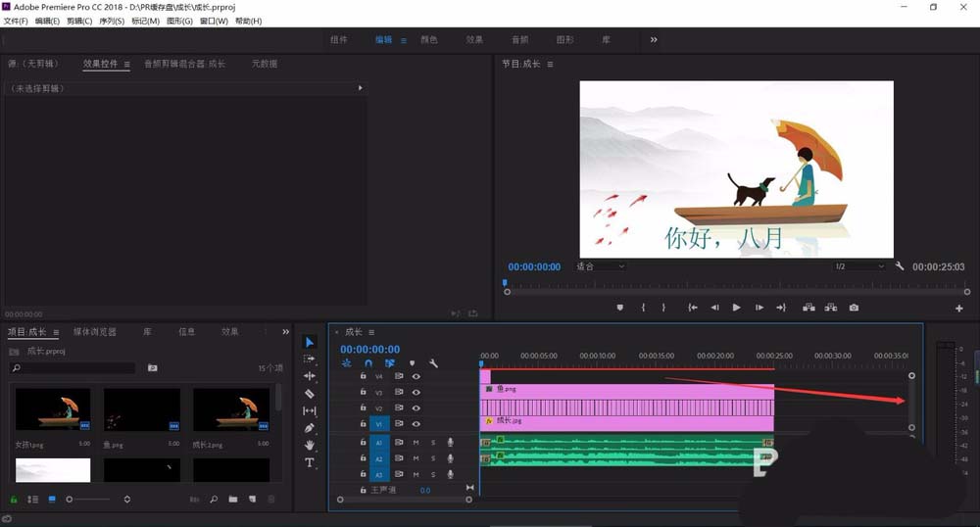Open the 1/2 playback resolution dropdown

coord(859,266)
